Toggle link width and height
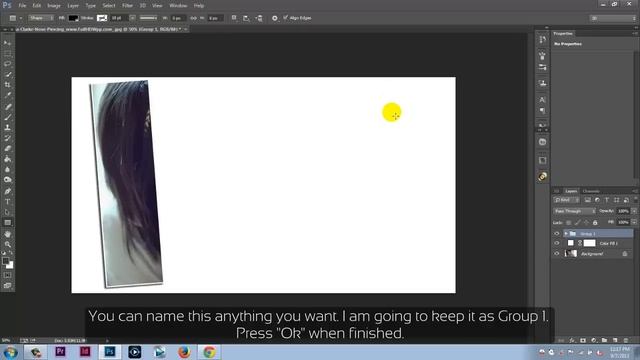Screen dimensions: 640x360 [x=193, y=18]
